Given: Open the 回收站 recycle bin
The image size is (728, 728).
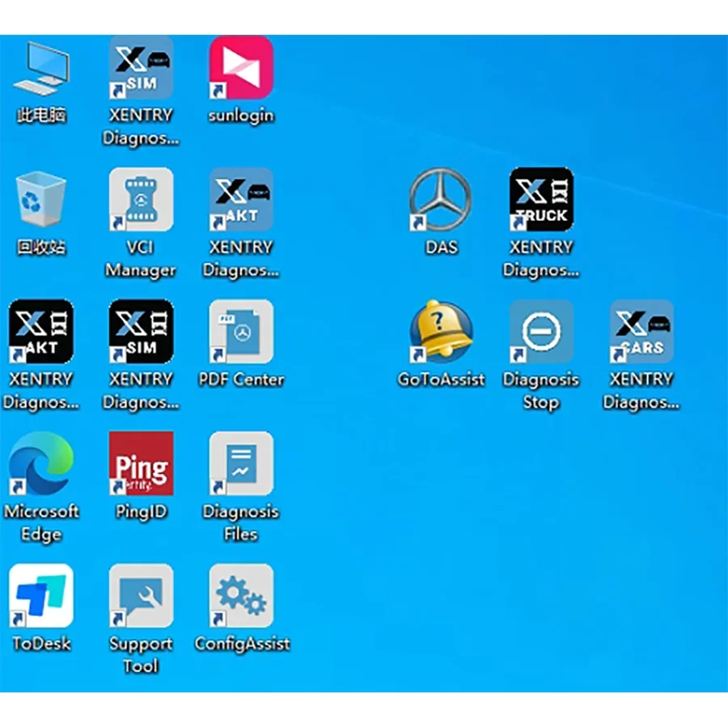Looking at the screenshot, I should [41, 200].
